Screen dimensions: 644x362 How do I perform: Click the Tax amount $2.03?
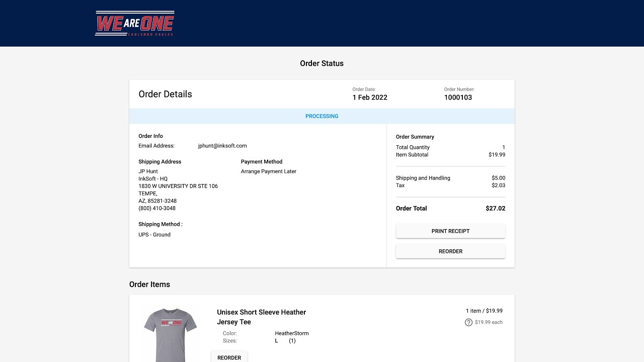(499, 186)
